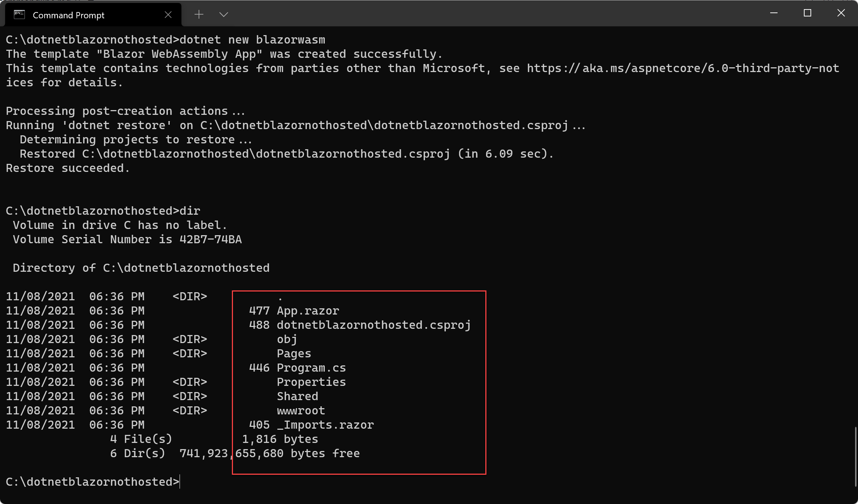
Task: Click the Pages directory entry
Action: click(294, 354)
